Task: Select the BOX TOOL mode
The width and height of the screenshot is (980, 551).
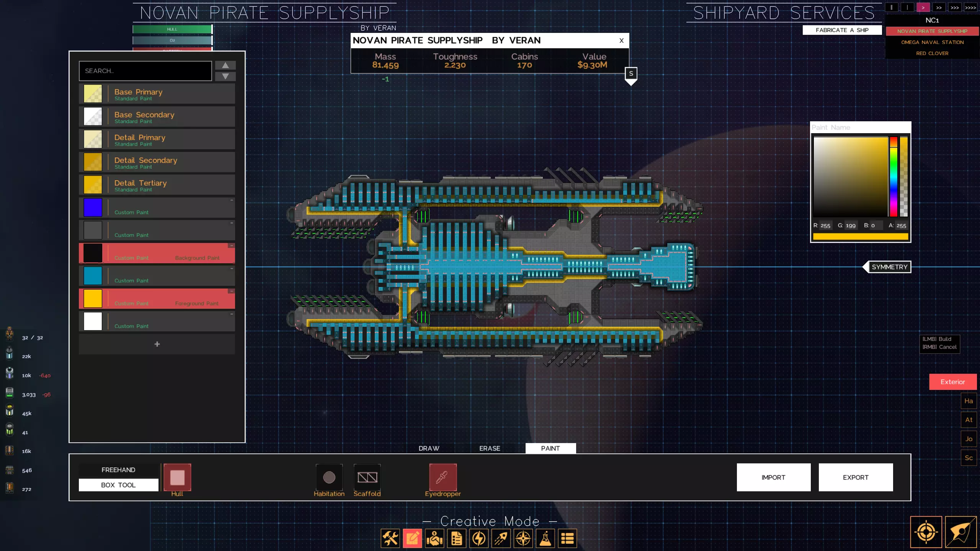Action: (118, 485)
